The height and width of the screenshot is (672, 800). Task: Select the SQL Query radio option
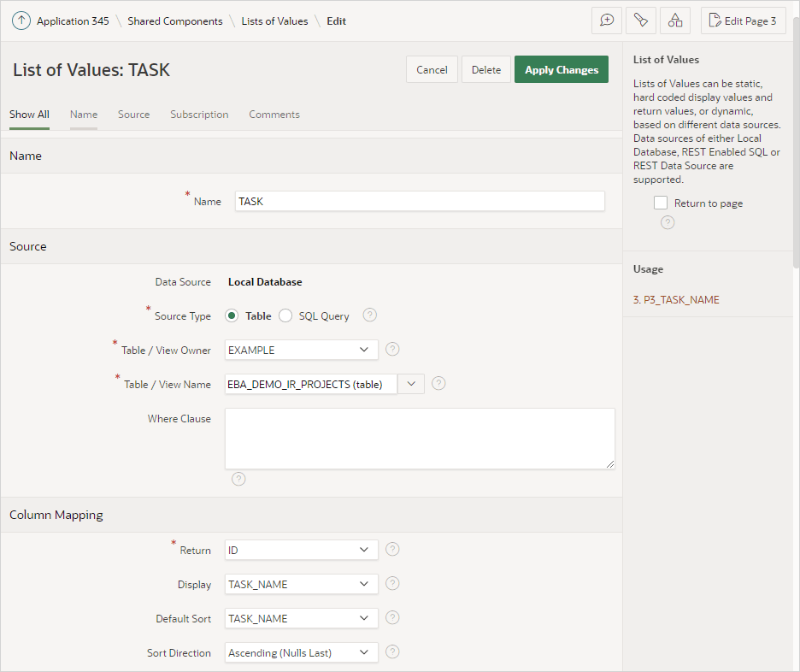(285, 315)
